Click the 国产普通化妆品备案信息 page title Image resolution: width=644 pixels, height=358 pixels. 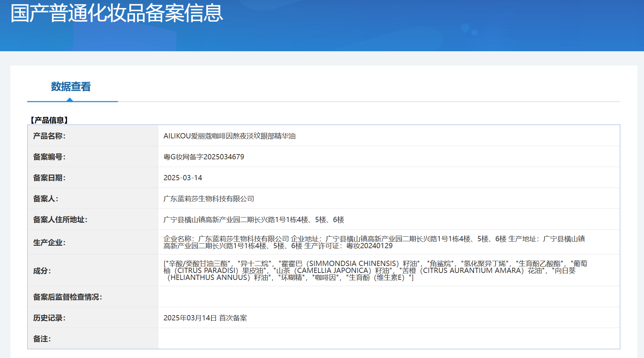click(x=117, y=13)
